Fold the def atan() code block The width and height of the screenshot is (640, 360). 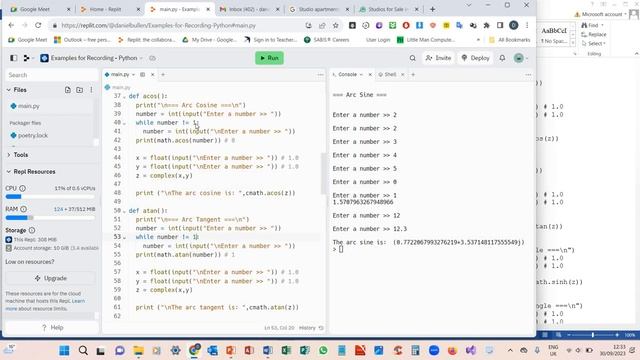pos(124,211)
